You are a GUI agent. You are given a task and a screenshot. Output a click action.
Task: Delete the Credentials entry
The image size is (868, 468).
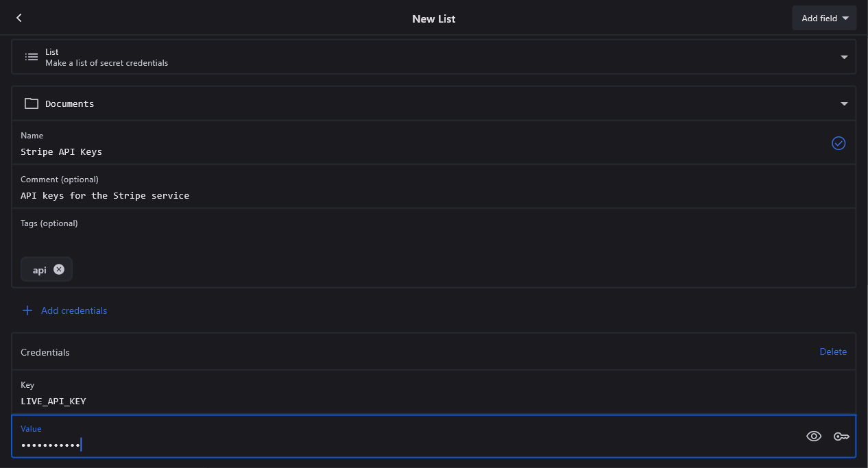click(833, 352)
